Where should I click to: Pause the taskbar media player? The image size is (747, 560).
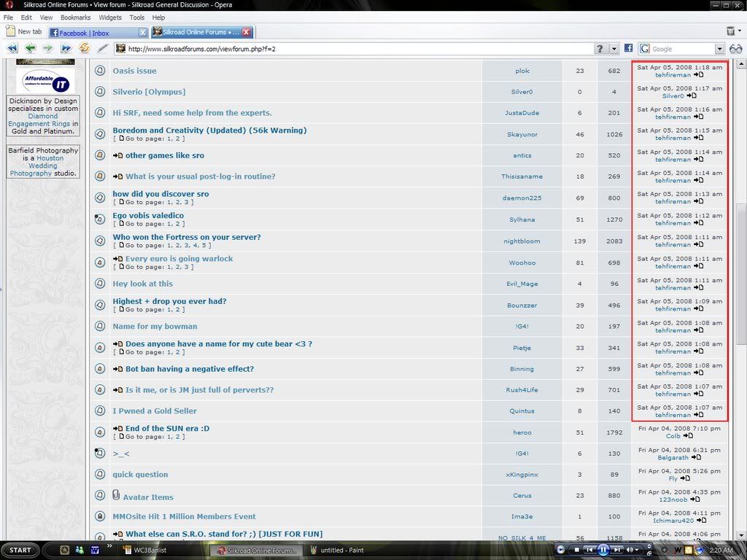603,550
